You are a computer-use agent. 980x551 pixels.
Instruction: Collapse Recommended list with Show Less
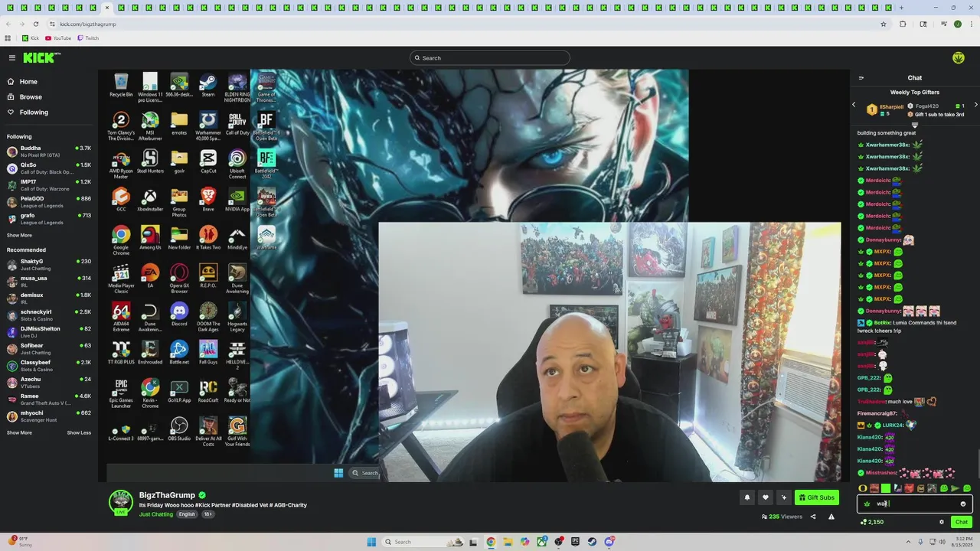pyautogui.click(x=79, y=433)
